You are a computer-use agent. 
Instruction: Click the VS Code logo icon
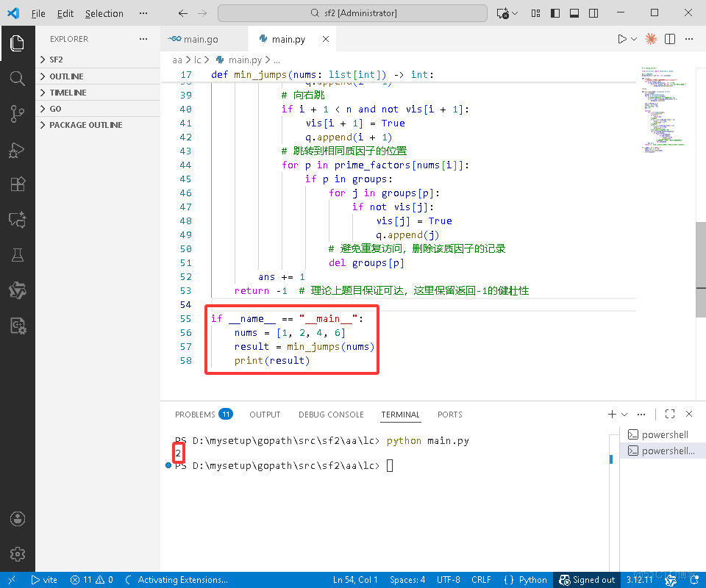tap(13, 13)
